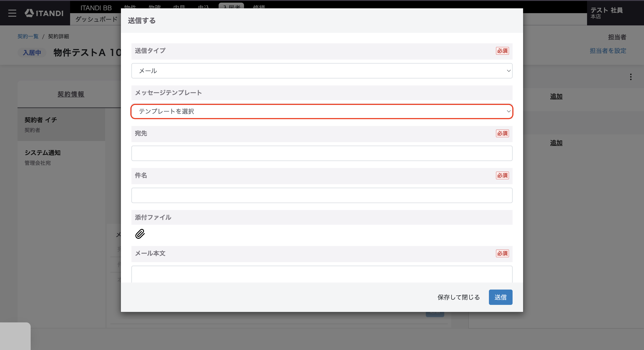Click the 添付ファイル label
Viewport: 644px width, 350px height.
[x=153, y=217]
